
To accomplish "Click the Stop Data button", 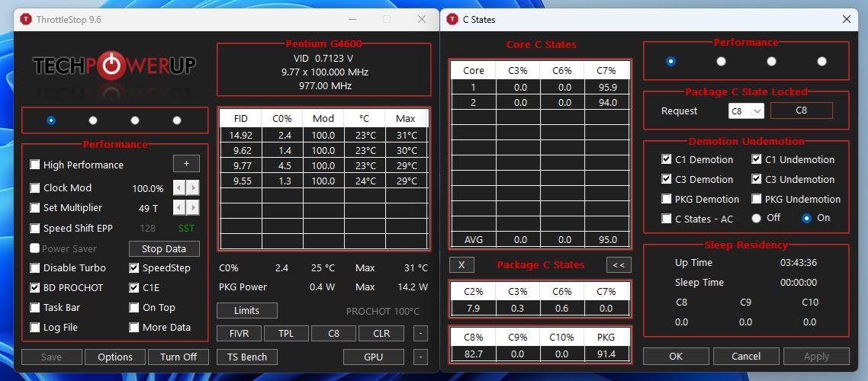I will [164, 249].
